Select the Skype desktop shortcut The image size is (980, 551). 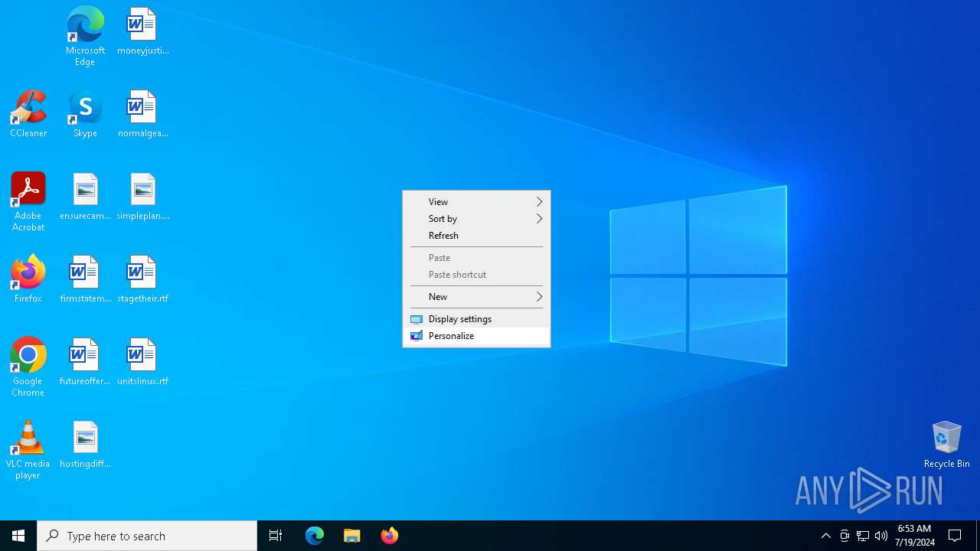coord(85,113)
